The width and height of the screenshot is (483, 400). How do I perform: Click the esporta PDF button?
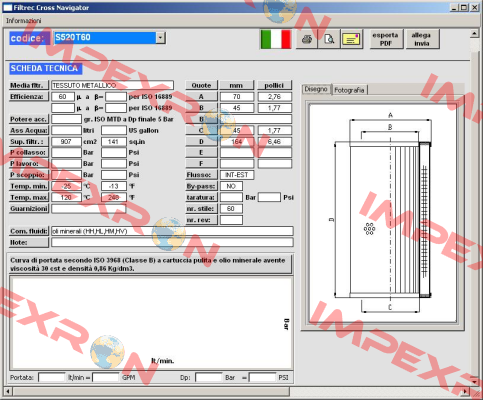(386, 39)
